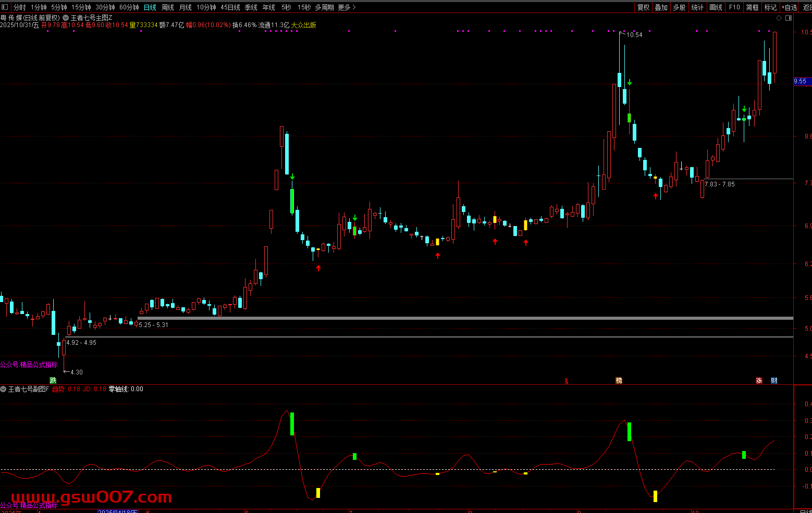Click the diamond icon at chart top-right
Screen dimensions: 812x513
coord(779,18)
